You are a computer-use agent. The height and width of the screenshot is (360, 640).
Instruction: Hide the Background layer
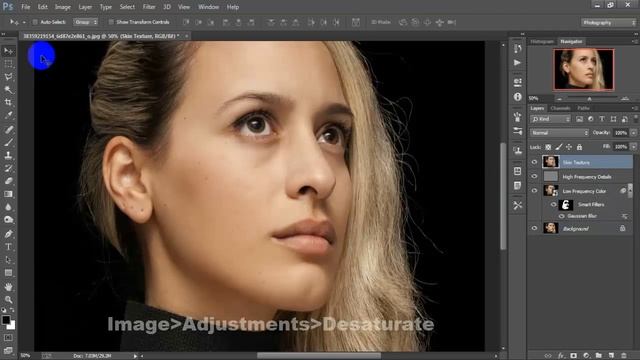[x=534, y=228]
